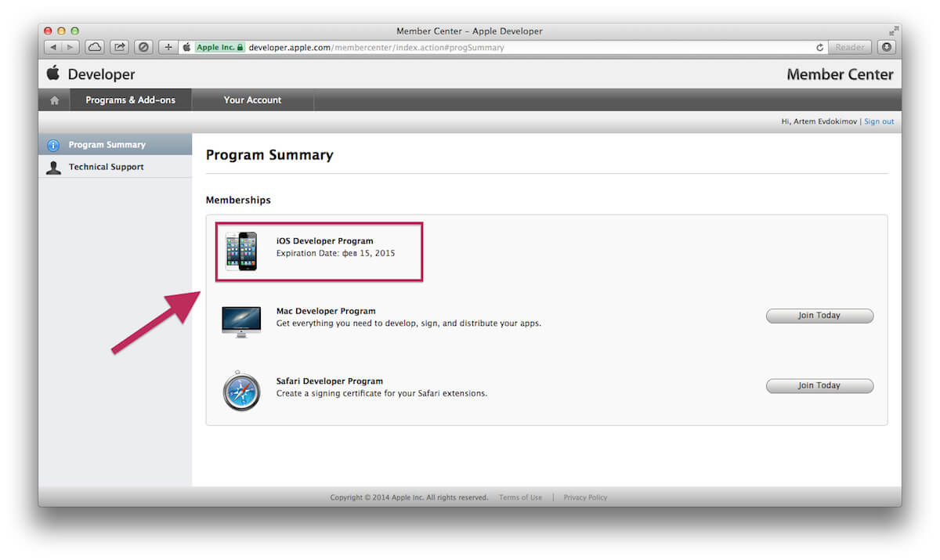
Task: Click the iPhone icon for iOS Developer Program
Action: 241,251
